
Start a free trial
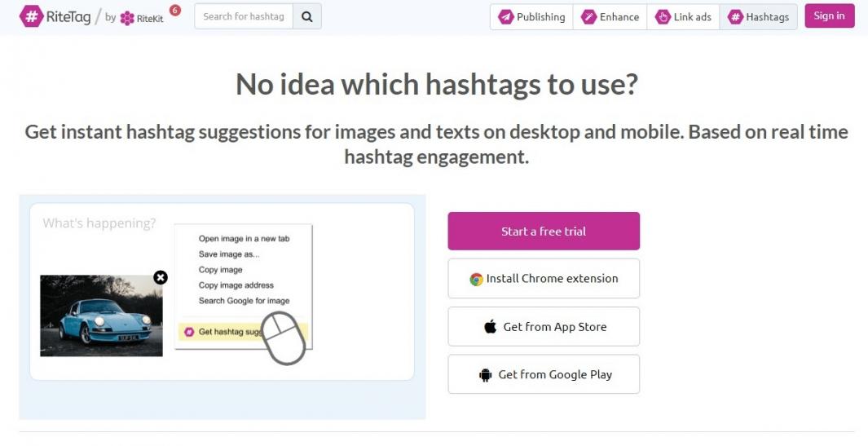[x=544, y=231]
